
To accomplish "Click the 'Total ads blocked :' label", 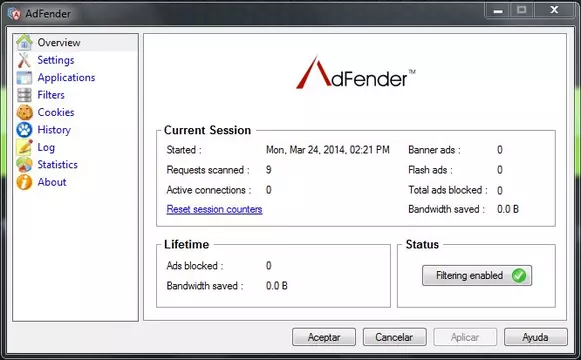I will pos(448,190).
